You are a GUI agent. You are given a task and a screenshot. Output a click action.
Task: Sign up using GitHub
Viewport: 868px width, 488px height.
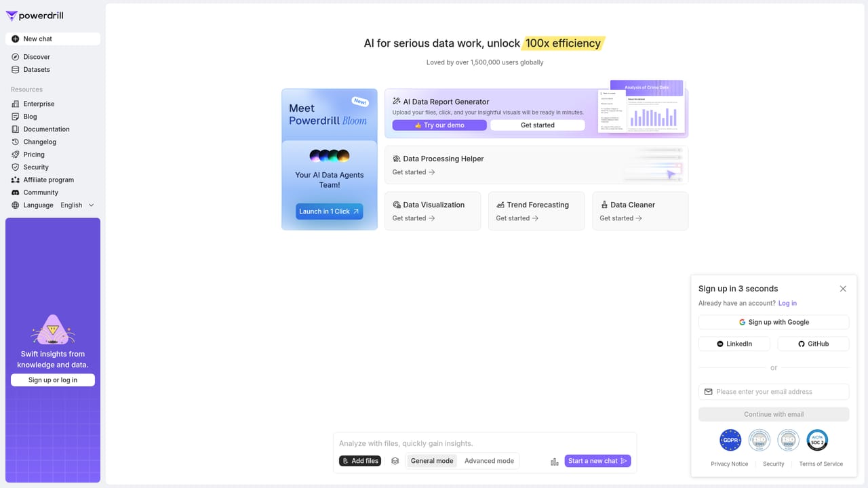click(813, 344)
